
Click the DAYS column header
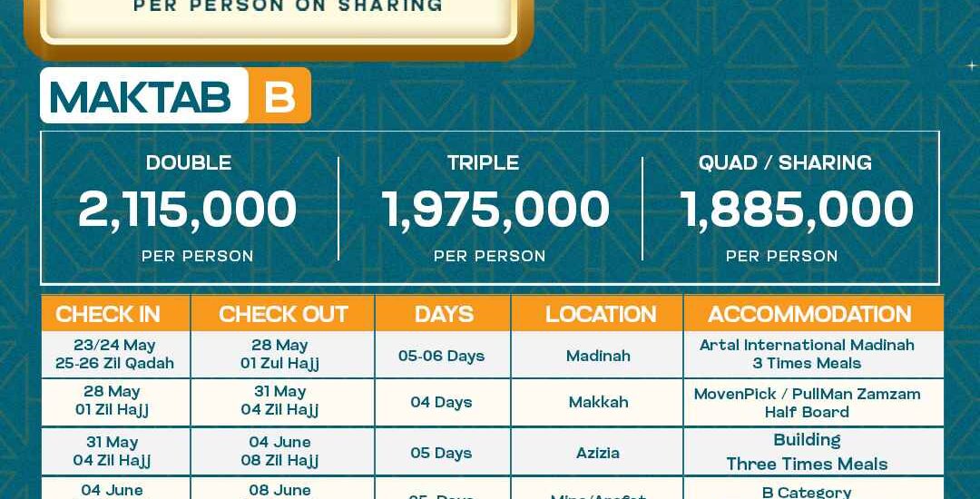(444, 314)
